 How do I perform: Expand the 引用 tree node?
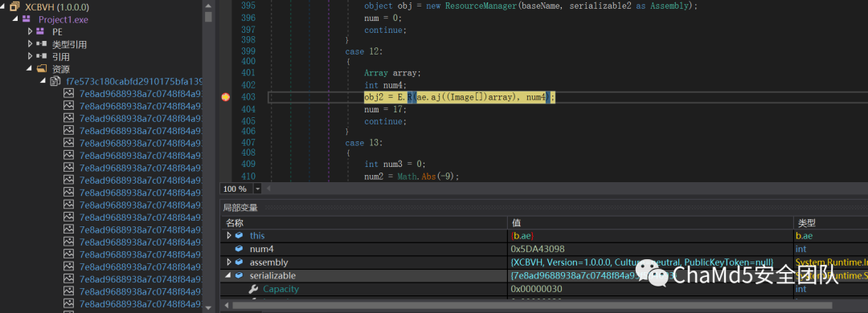tap(30, 56)
